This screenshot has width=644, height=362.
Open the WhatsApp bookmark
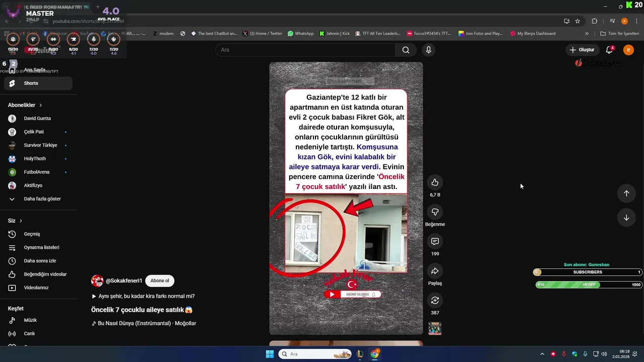pos(300,34)
